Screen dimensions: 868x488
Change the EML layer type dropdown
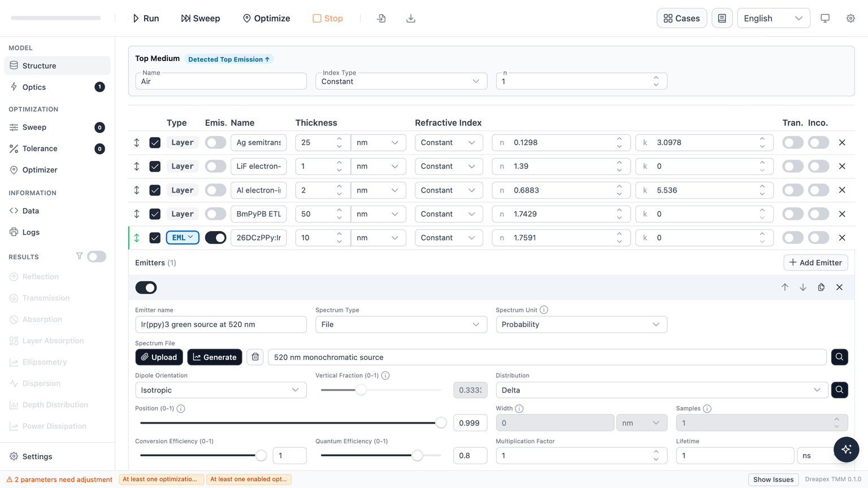pos(183,238)
